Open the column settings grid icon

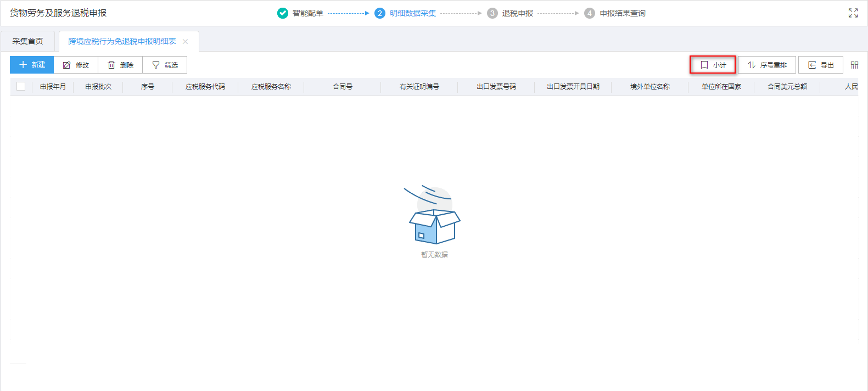[x=854, y=65]
